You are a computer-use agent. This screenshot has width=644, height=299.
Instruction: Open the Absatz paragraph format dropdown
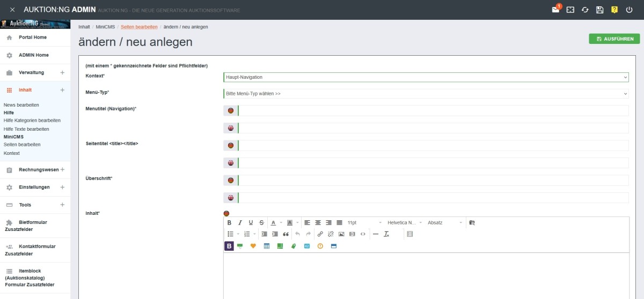pos(445,222)
